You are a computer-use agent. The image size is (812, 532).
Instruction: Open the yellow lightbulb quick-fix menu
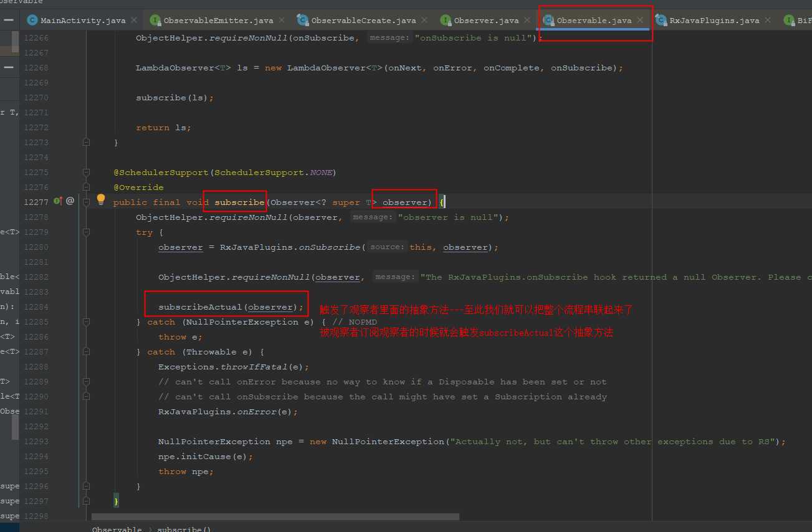pos(100,200)
